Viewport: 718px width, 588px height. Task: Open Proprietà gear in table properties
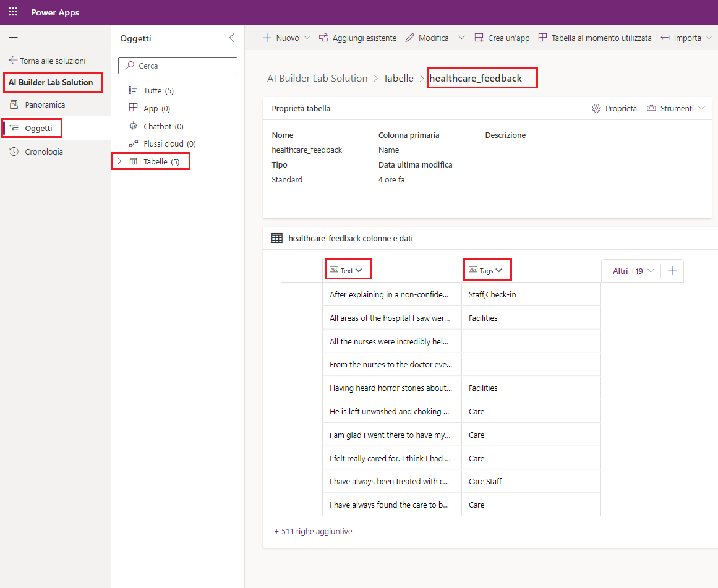point(615,109)
